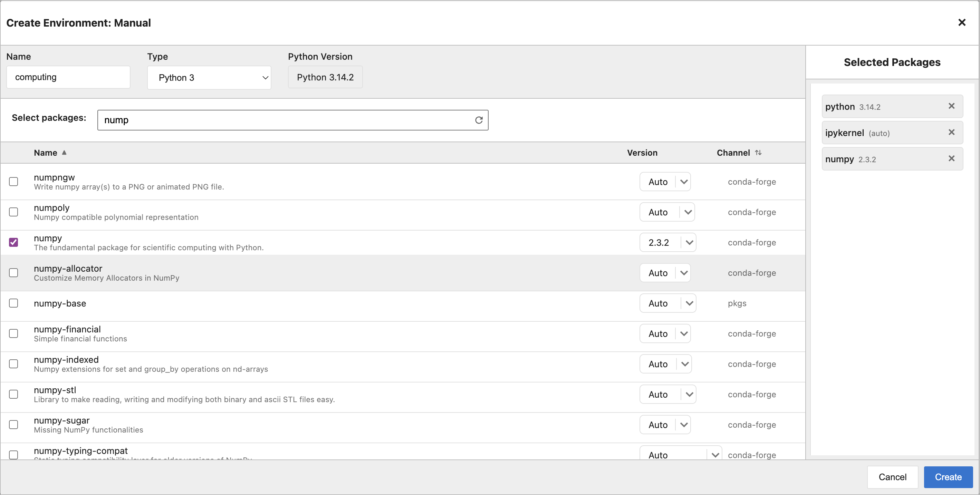Open numpy 2.3.2 version dropdown

(667, 243)
